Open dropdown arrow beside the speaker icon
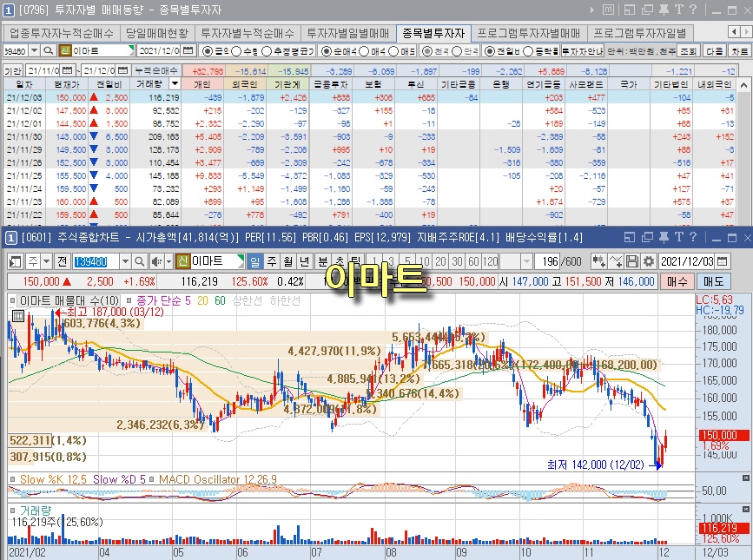Image resolution: width=753 pixels, height=560 pixels. tap(168, 261)
